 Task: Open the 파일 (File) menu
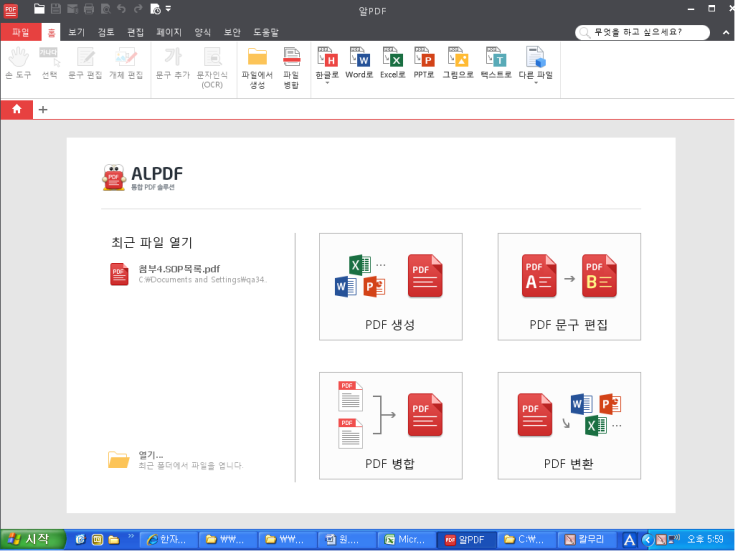20,32
